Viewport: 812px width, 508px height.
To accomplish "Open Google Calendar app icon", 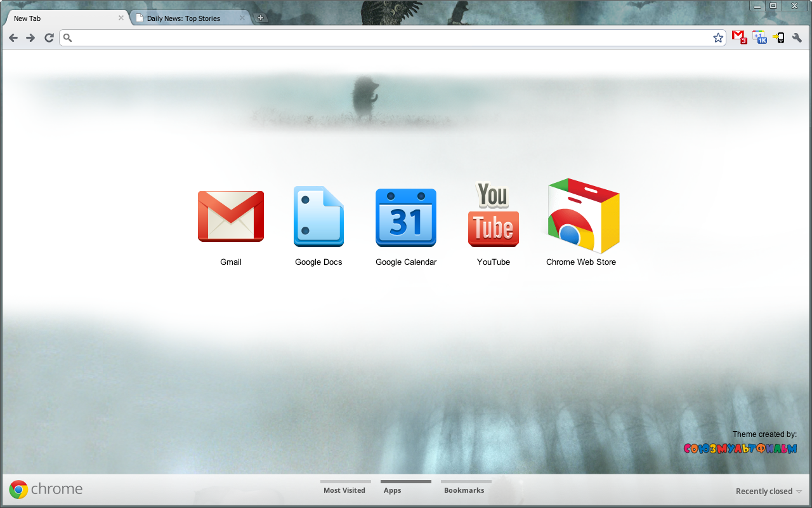I will (x=406, y=217).
